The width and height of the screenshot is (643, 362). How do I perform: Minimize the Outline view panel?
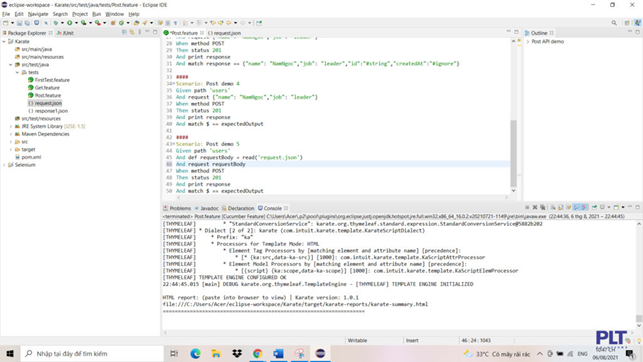point(630,32)
